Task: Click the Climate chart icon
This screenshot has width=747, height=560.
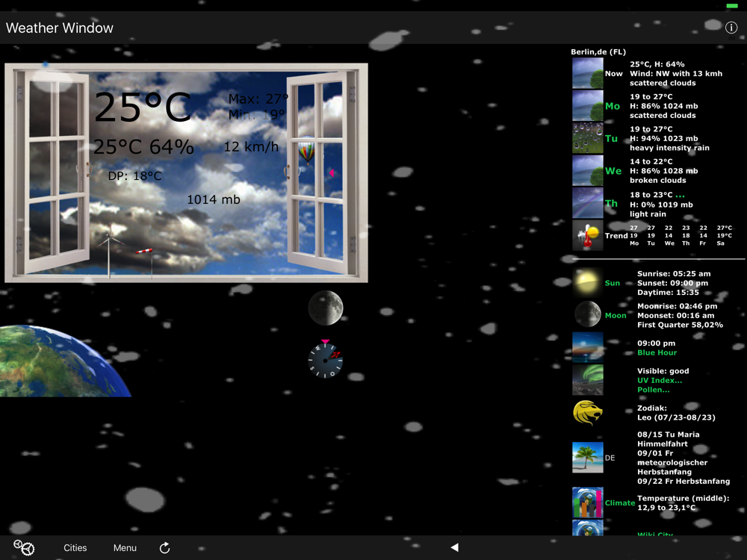Action: coord(587,503)
